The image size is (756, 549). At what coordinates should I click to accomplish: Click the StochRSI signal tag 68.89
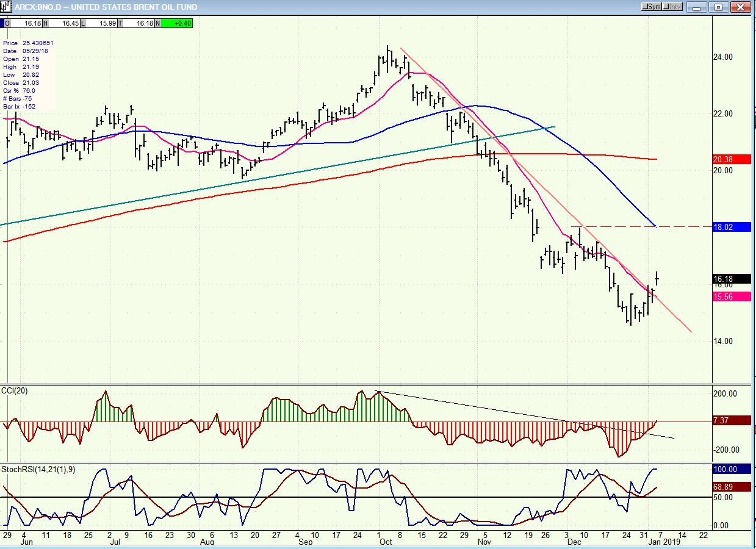(730, 487)
